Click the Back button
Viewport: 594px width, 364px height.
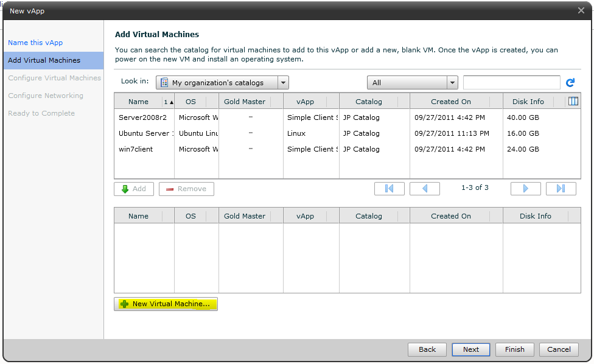tap(427, 349)
